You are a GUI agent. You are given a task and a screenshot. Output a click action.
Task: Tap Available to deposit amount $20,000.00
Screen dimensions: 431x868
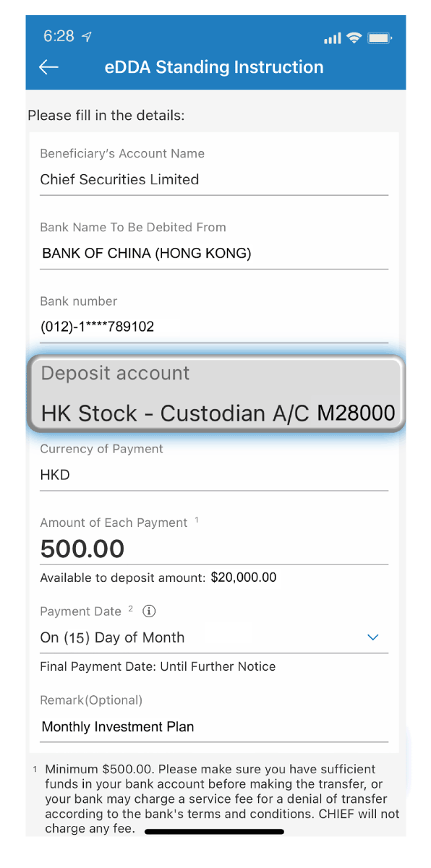(158, 577)
